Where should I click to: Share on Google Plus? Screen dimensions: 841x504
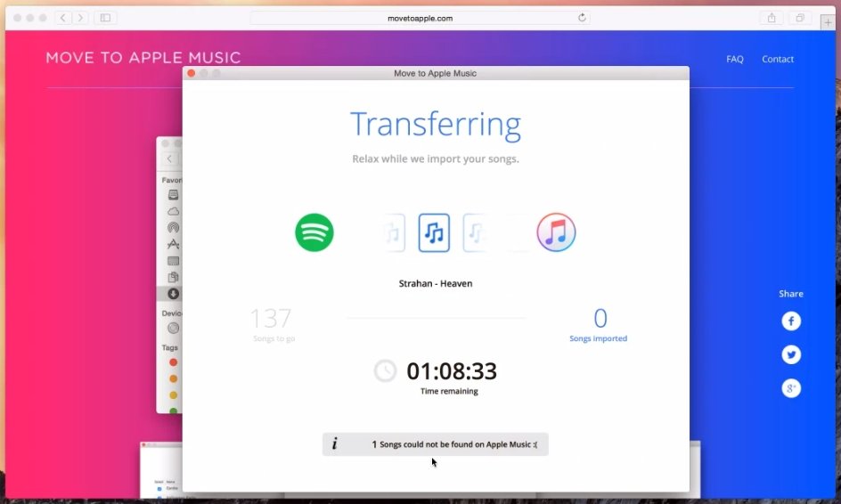791,388
